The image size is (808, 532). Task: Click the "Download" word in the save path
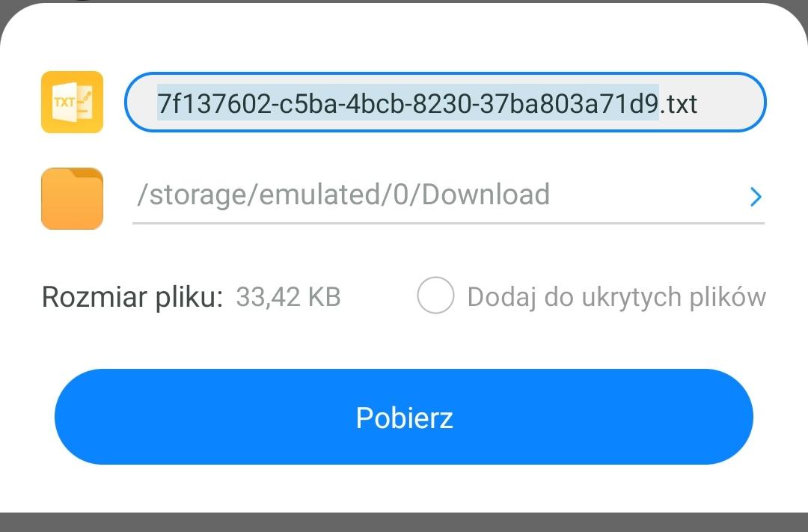tap(486, 195)
